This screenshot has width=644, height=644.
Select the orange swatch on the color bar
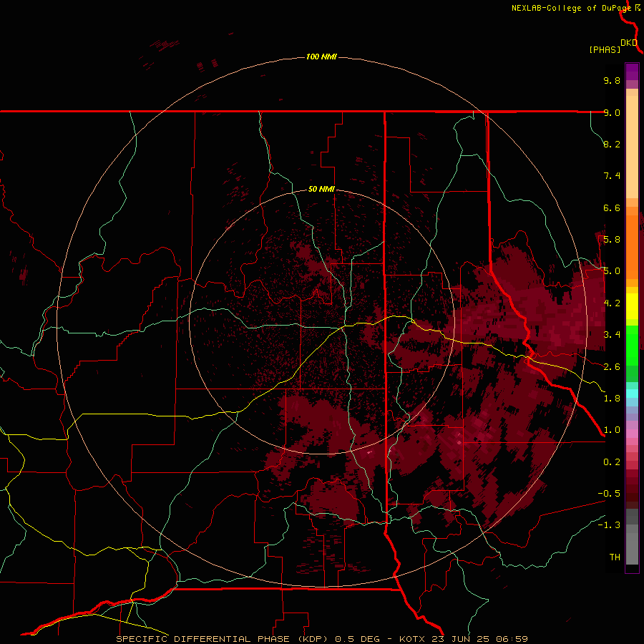[x=632, y=247]
